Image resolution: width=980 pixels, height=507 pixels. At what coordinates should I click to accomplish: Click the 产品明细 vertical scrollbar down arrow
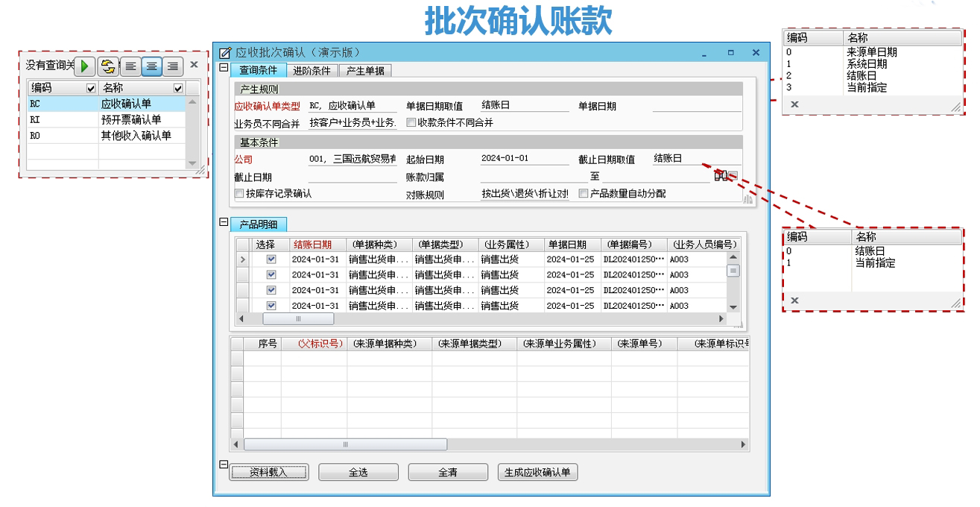pos(733,306)
